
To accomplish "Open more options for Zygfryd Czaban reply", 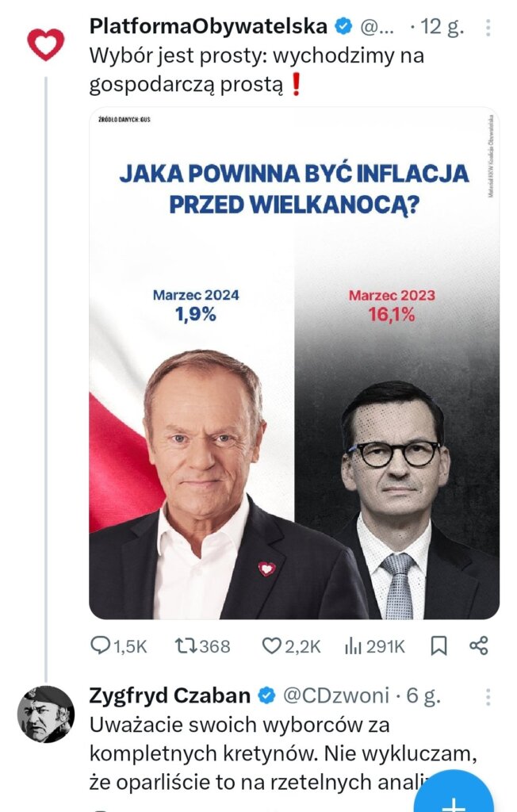I will 487,697.
